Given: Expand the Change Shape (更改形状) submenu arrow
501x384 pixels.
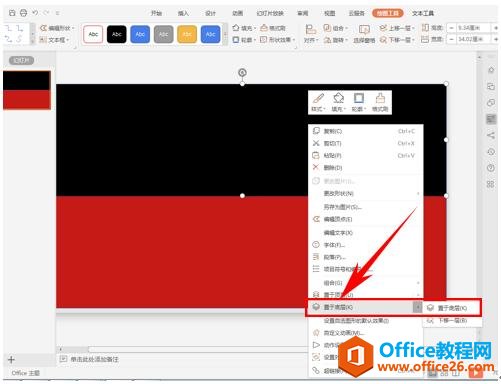Looking at the screenshot, I should 418,193.
